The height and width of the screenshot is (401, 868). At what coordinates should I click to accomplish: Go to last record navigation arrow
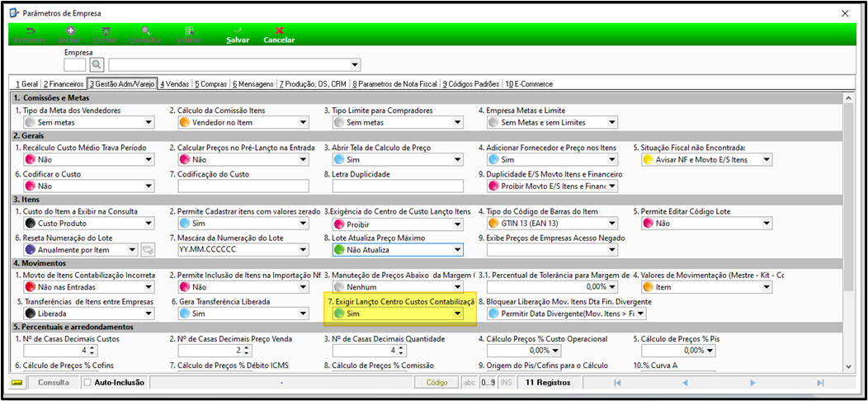click(820, 383)
